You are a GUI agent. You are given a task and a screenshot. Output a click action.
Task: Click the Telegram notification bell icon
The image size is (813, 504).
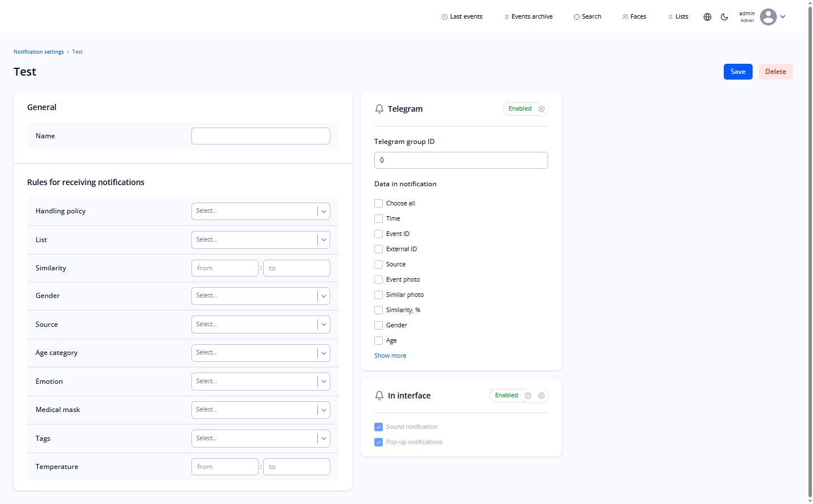click(x=379, y=108)
